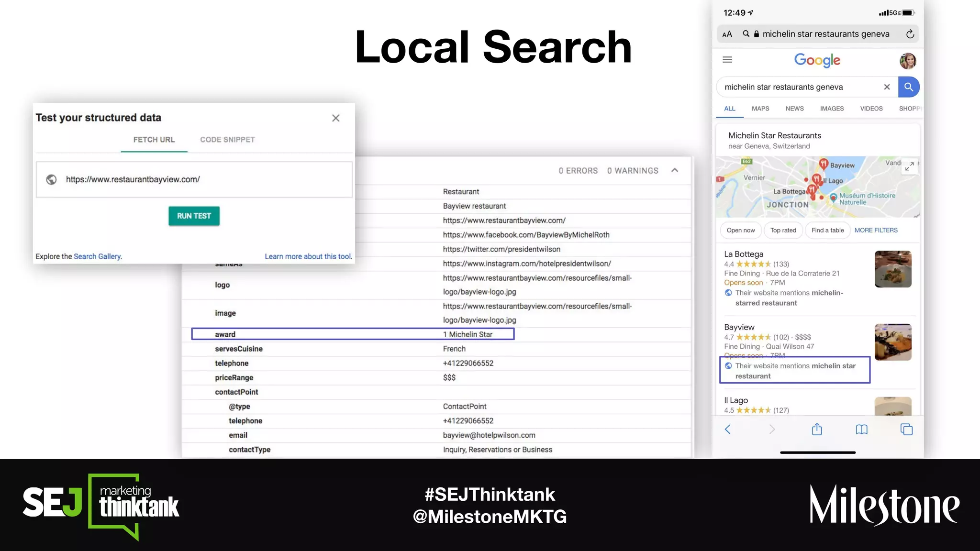Click the priceRange $$$ value
The image size is (980, 551).
449,377
